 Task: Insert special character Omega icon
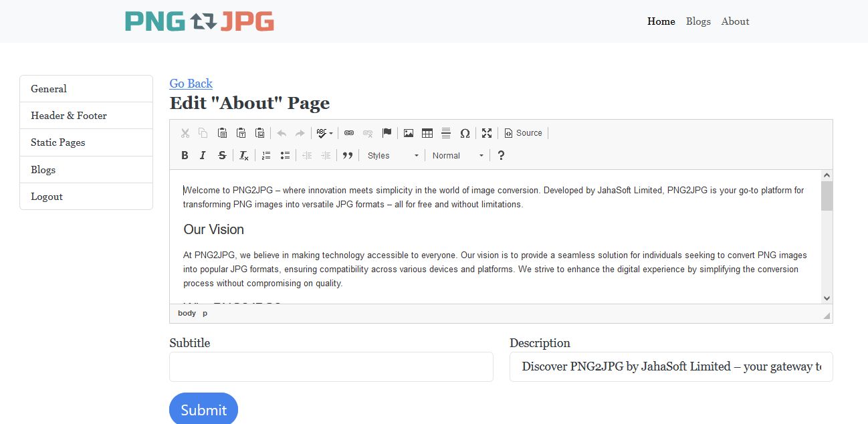pos(465,133)
